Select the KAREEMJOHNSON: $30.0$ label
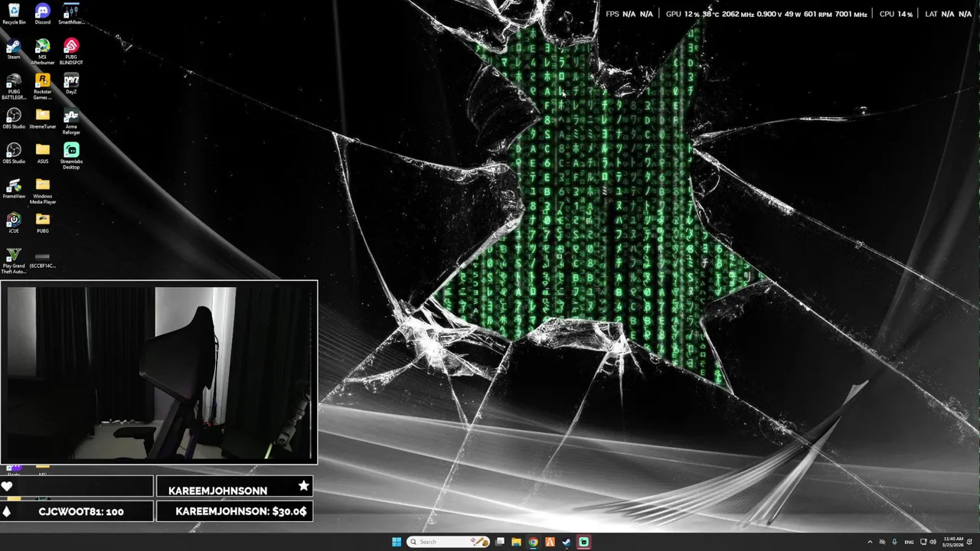The height and width of the screenshot is (551, 980). point(241,511)
